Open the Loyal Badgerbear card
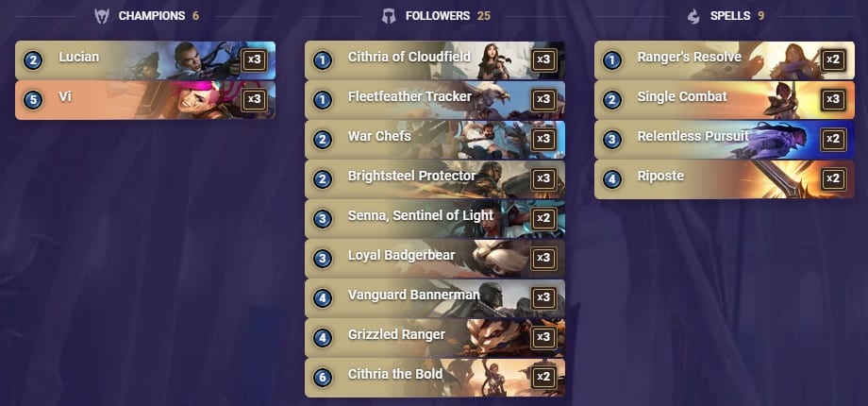 click(x=435, y=259)
